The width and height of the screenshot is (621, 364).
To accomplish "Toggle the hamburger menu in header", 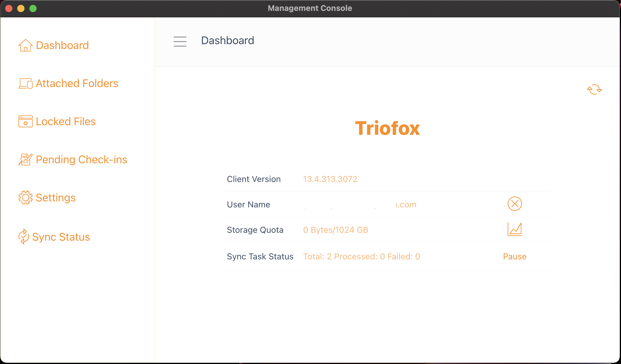I will pos(180,41).
